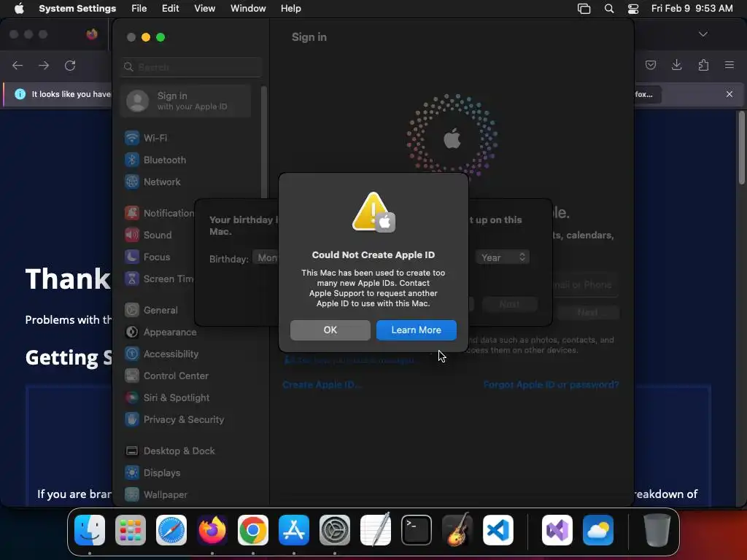Open the Window menu

(248, 9)
